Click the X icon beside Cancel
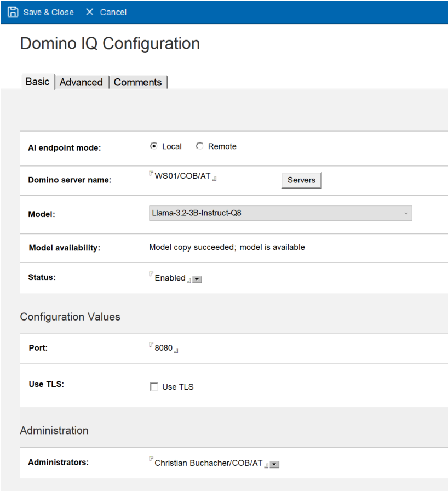The image size is (448, 491). (x=90, y=12)
